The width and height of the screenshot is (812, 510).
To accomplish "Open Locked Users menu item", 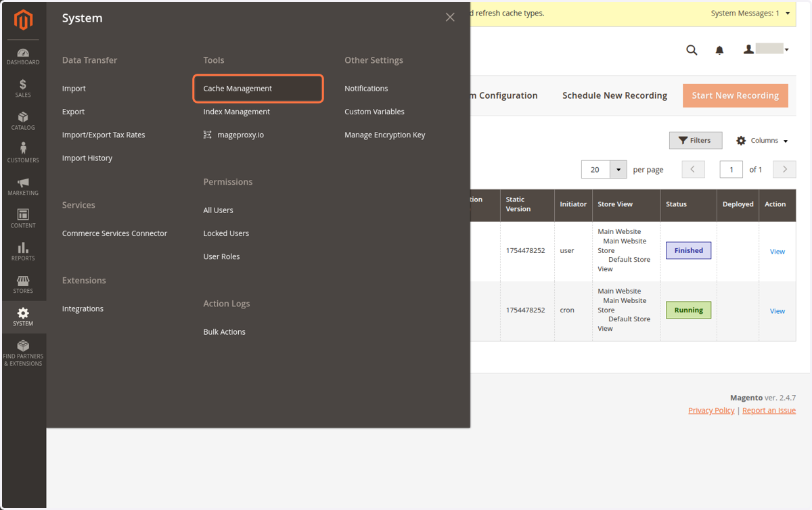I will point(226,233).
